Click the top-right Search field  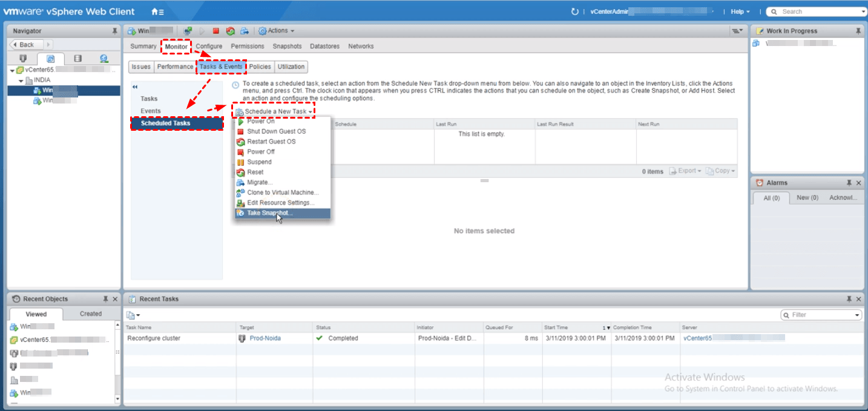click(x=817, y=12)
